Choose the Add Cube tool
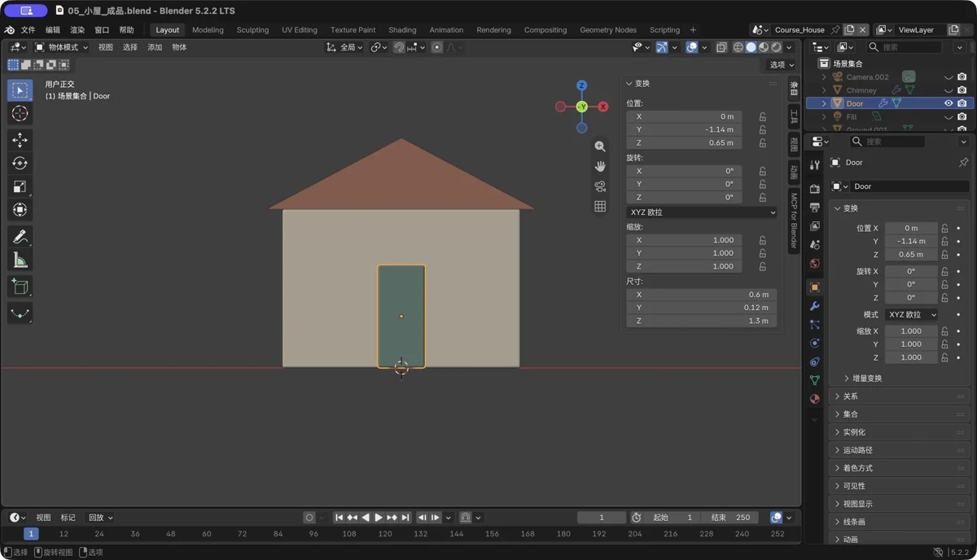The image size is (977, 560). [x=20, y=287]
